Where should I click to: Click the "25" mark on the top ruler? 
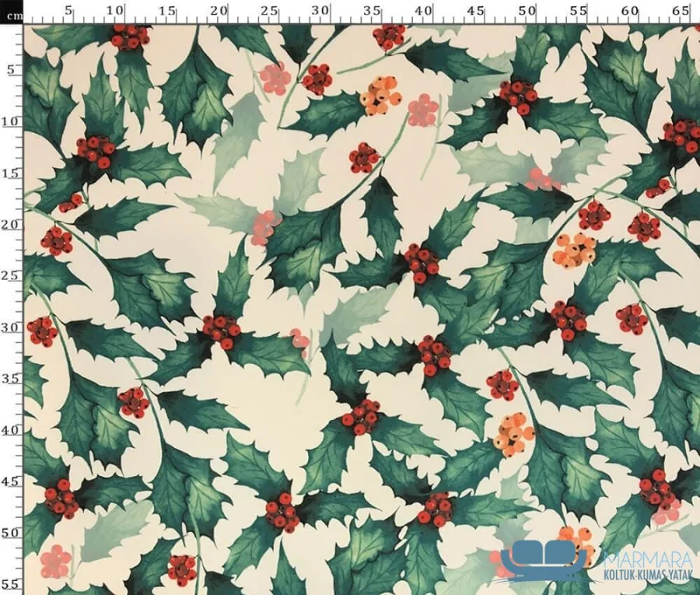point(270,11)
